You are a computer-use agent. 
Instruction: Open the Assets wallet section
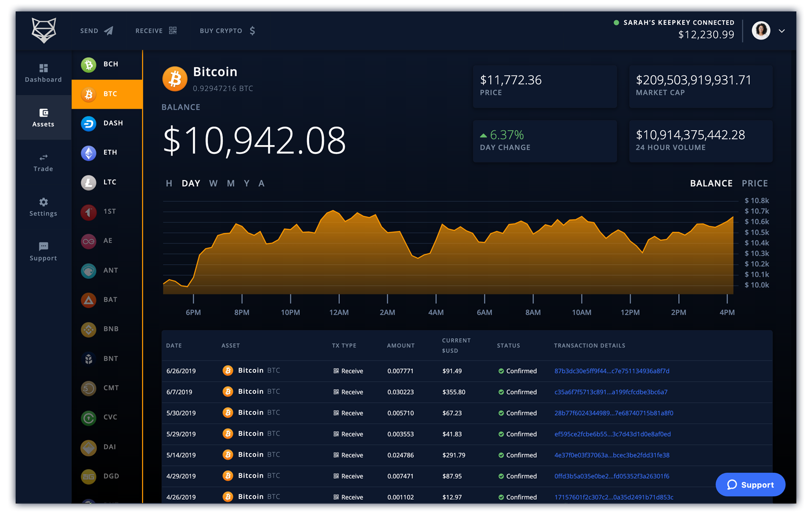43,118
